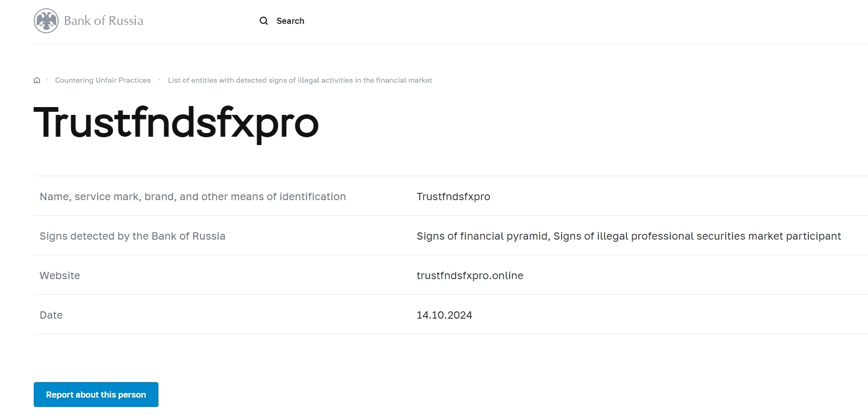Select the Trustfndsfxpro value in the name row
This screenshot has width=868, height=420.
tap(453, 196)
